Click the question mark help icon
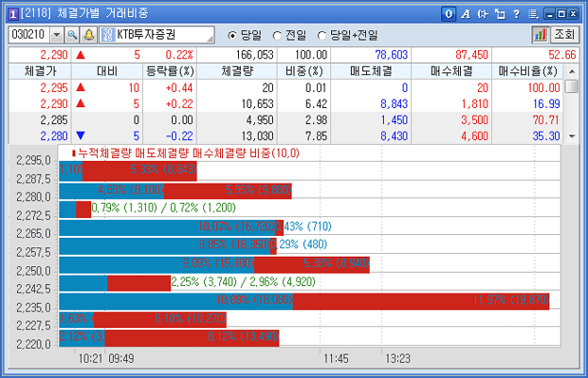Viewport: 588px width, 378px height. tap(516, 14)
